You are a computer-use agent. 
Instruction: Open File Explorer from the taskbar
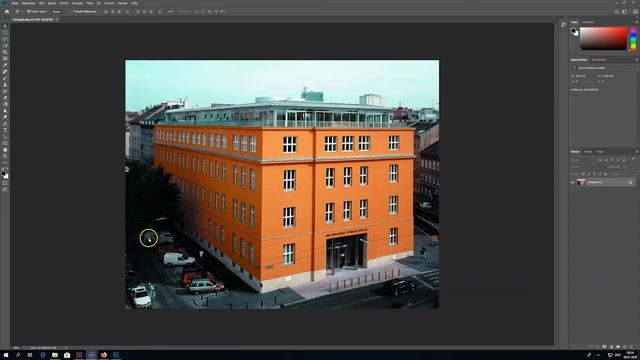[x=55, y=355]
